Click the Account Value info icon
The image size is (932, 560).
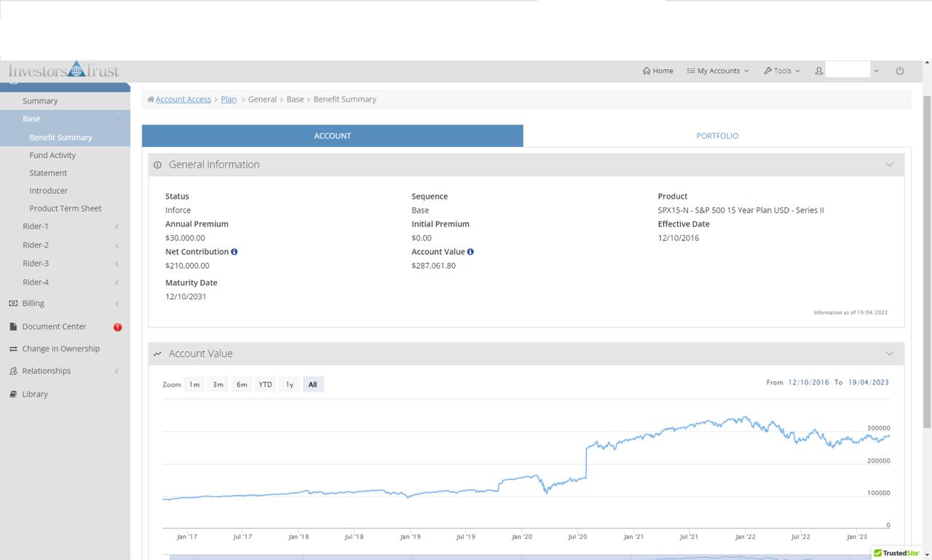[470, 252]
